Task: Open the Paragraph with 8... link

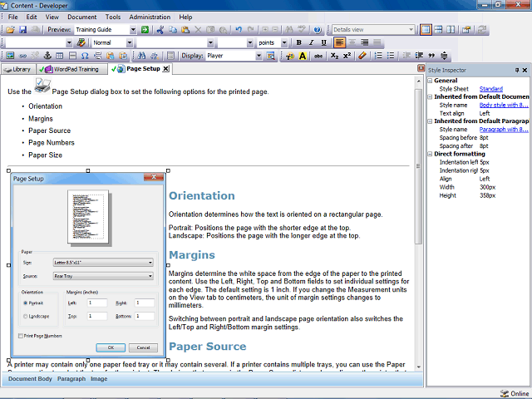Action: (x=504, y=130)
